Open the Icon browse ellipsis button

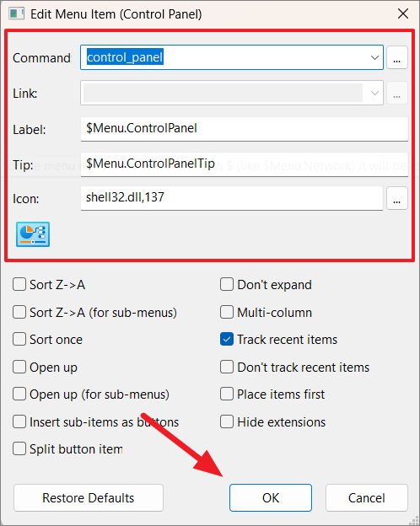click(x=397, y=198)
